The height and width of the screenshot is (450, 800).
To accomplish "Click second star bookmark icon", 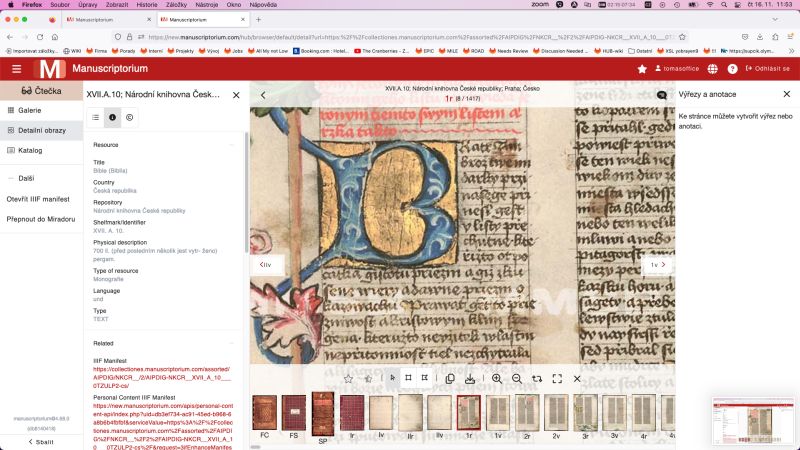I will pyautogui.click(x=368, y=379).
